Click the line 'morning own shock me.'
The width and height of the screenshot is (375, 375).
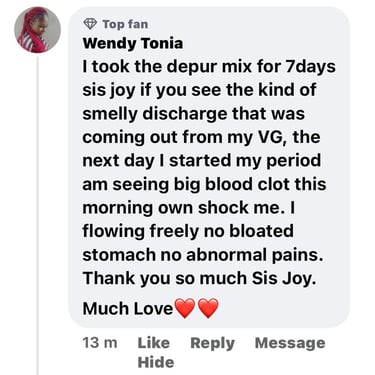[x=186, y=208]
